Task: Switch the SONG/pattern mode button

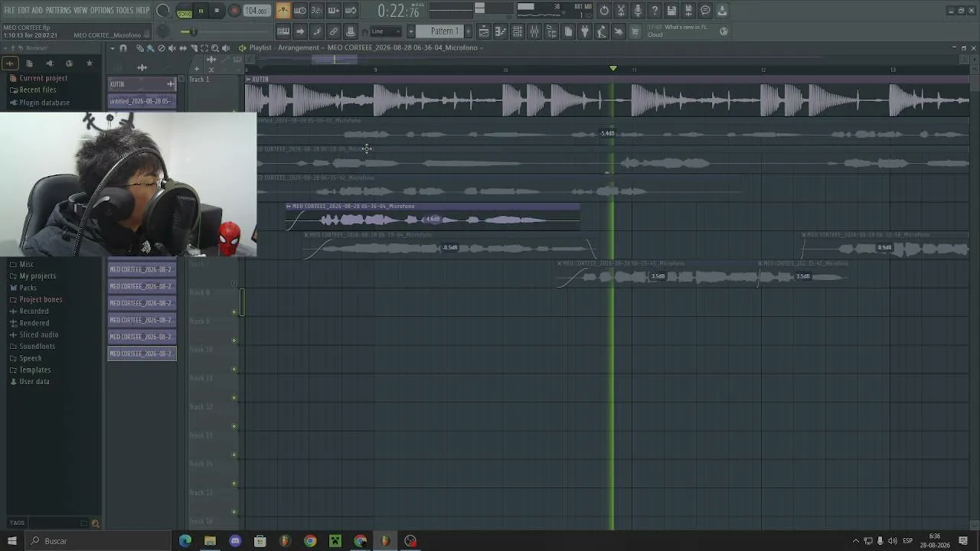Action: coord(185,11)
